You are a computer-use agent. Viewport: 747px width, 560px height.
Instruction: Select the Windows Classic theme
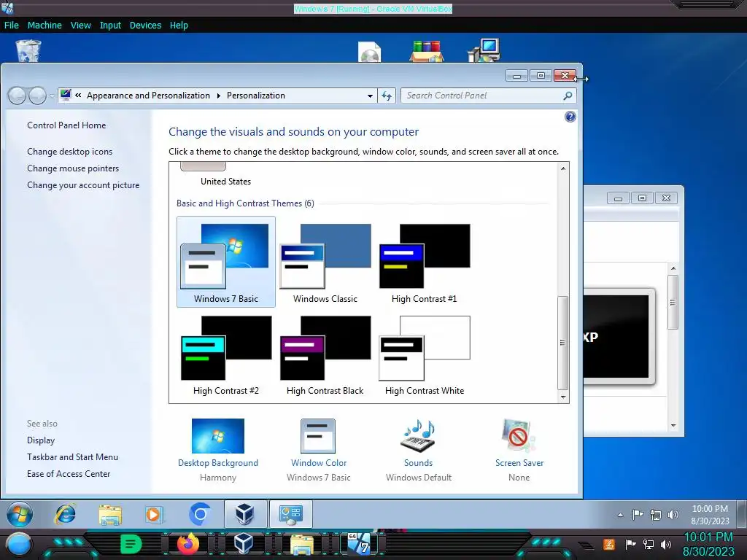coord(325,262)
